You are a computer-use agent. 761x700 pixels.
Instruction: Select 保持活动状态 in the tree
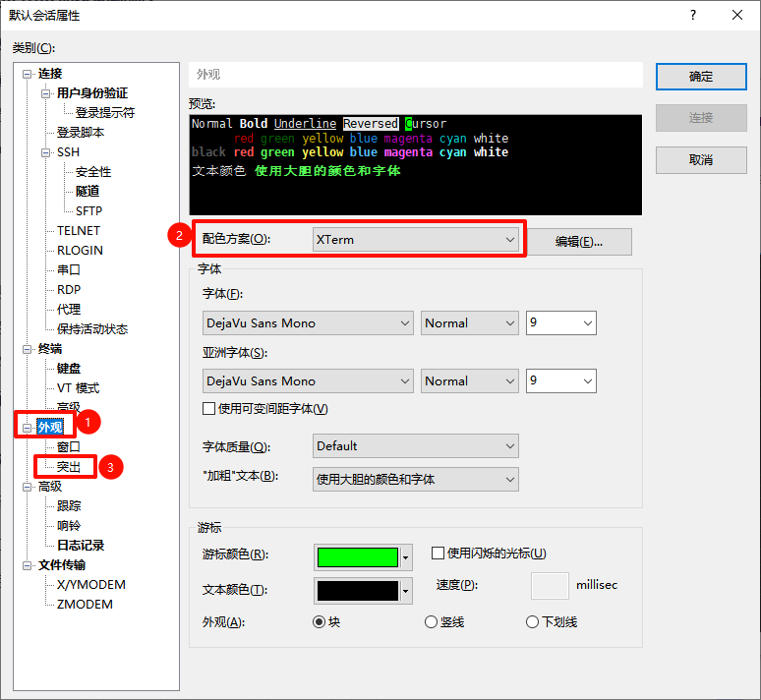(92, 329)
